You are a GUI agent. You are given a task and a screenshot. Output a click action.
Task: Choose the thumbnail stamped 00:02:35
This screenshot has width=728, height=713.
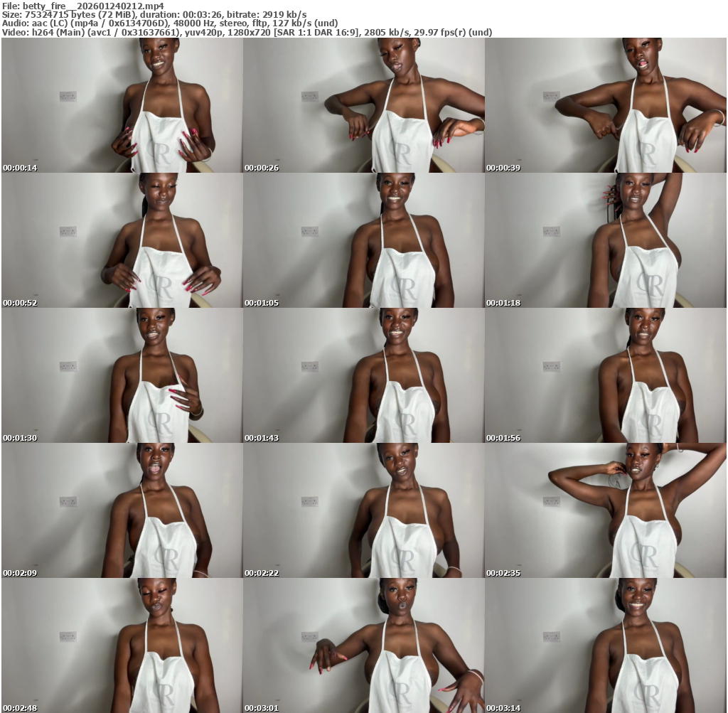(606, 510)
